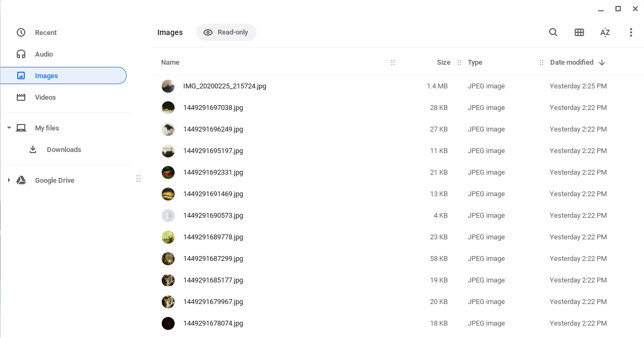This screenshot has height=338, width=644.
Task: Open Audio in the sidebar
Action: coord(44,54)
